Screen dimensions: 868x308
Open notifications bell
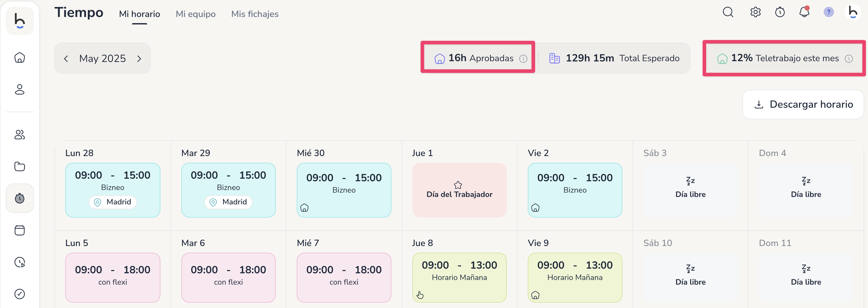804,12
